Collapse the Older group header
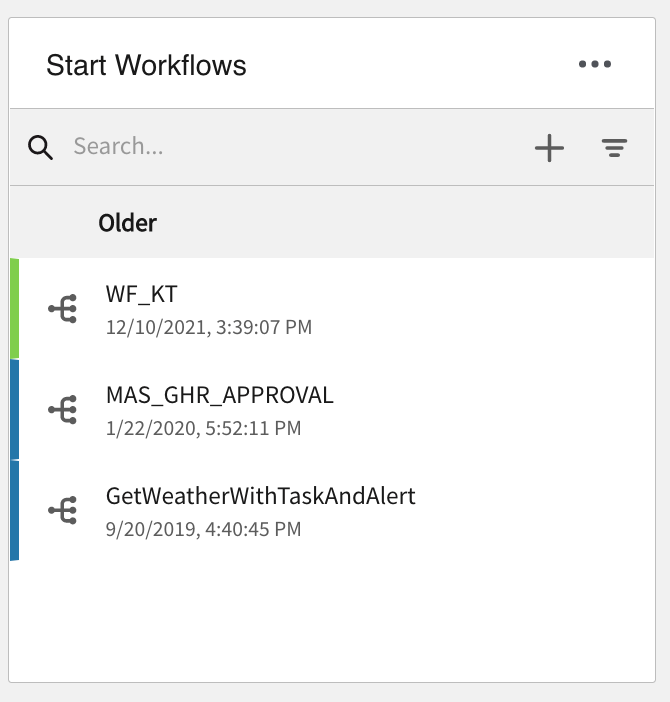 [x=127, y=222]
